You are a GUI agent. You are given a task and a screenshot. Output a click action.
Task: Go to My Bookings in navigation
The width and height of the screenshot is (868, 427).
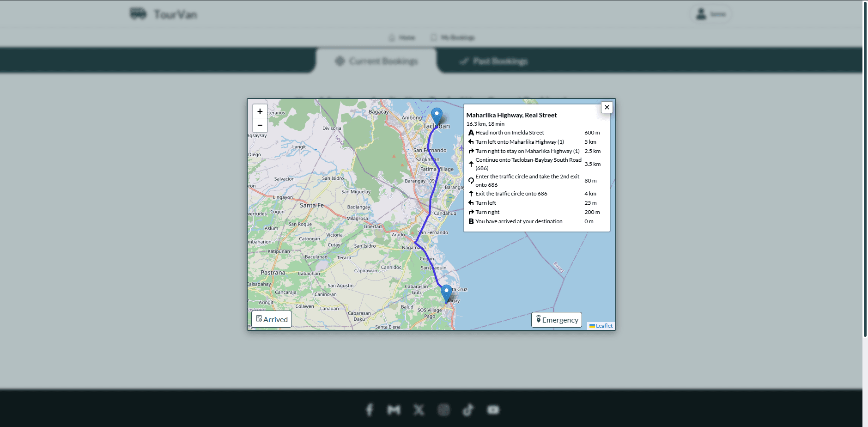coord(453,37)
